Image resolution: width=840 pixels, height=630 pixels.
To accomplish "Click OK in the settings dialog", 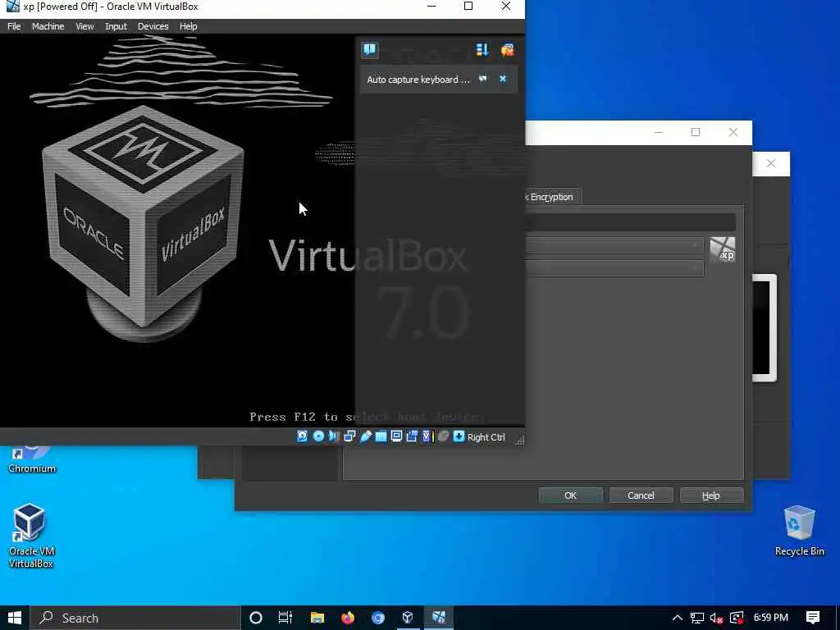I will [x=571, y=495].
